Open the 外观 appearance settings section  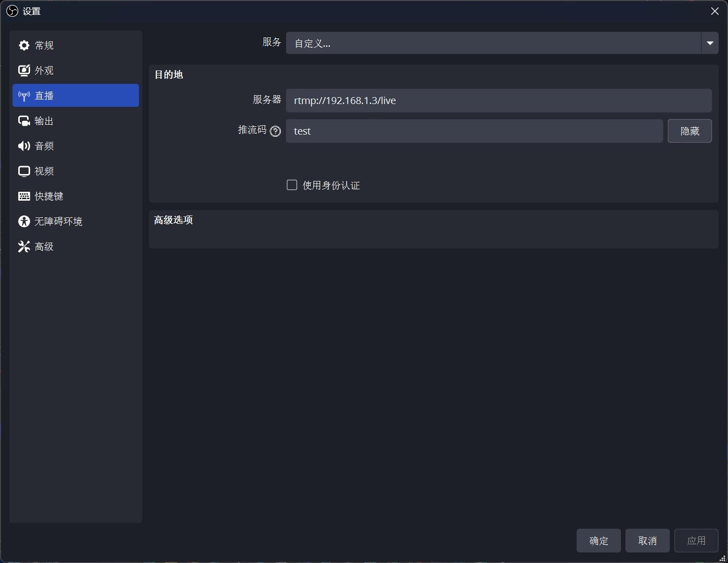pyautogui.click(x=75, y=70)
